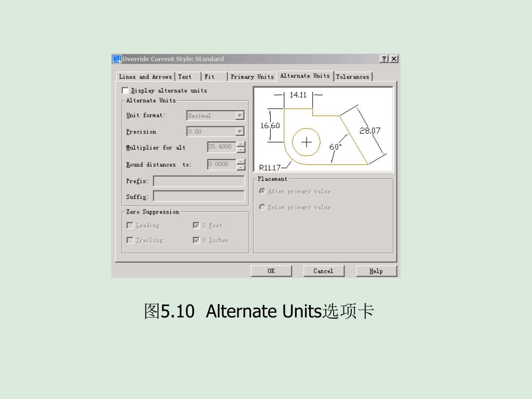The image size is (532, 399).
Task: Toggle the 0 Inches checkbox
Action: click(x=196, y=240)
